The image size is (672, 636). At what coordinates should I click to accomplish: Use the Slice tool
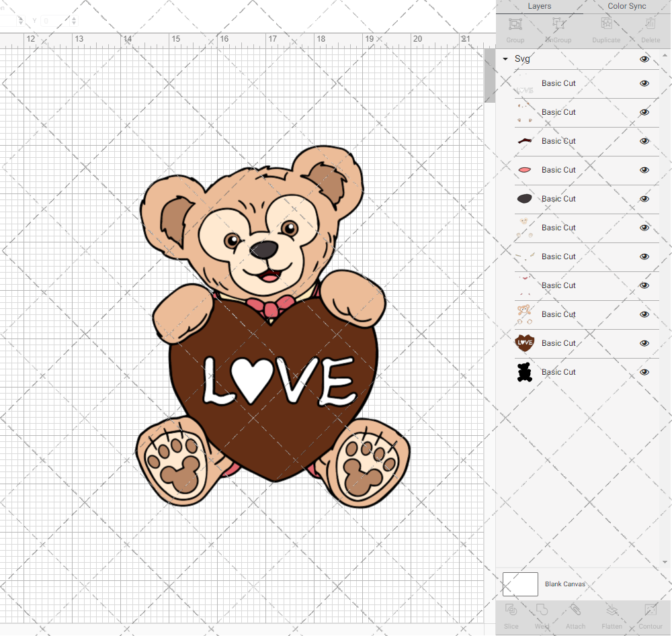click(x=511, y=610)
